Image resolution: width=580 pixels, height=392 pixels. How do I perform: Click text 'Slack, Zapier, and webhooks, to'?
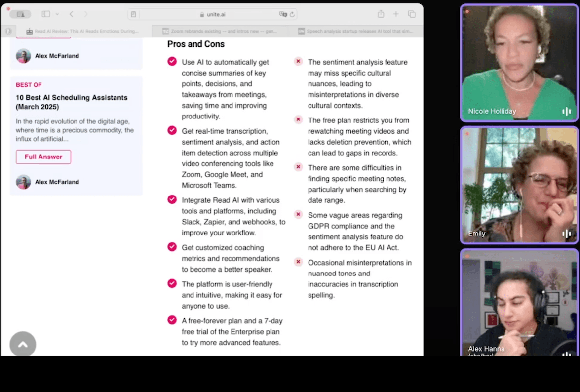233,222
